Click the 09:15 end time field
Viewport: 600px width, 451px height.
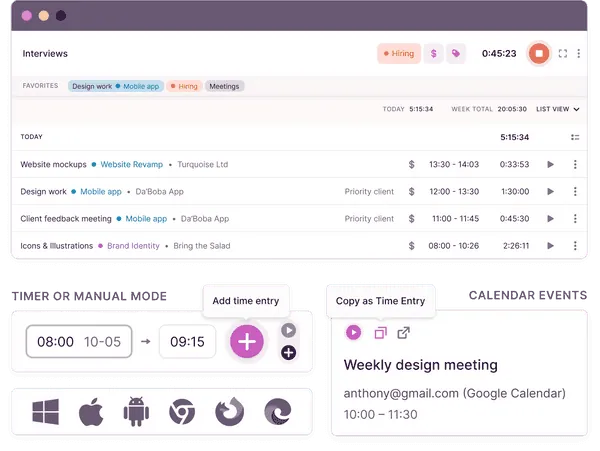pos(188,342)
